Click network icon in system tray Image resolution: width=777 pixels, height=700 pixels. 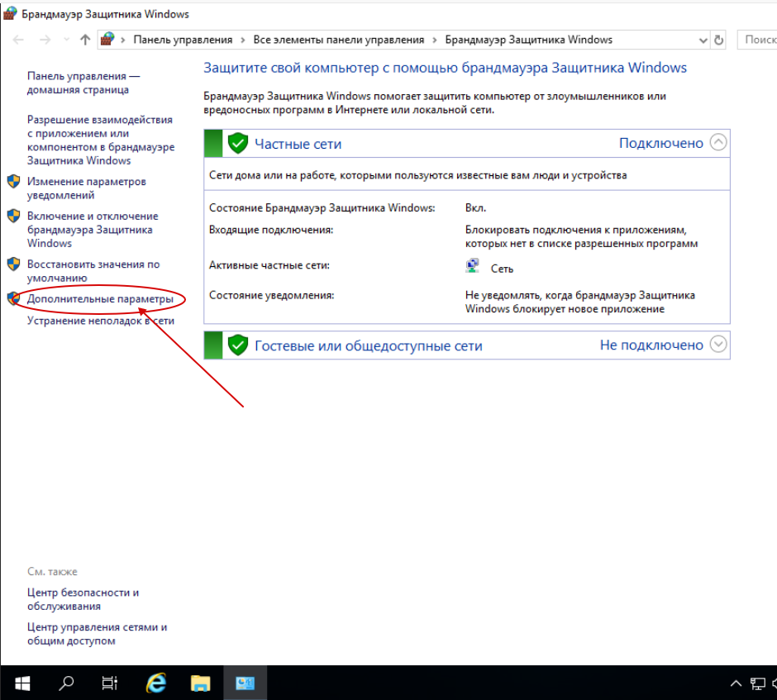(757, 684)
